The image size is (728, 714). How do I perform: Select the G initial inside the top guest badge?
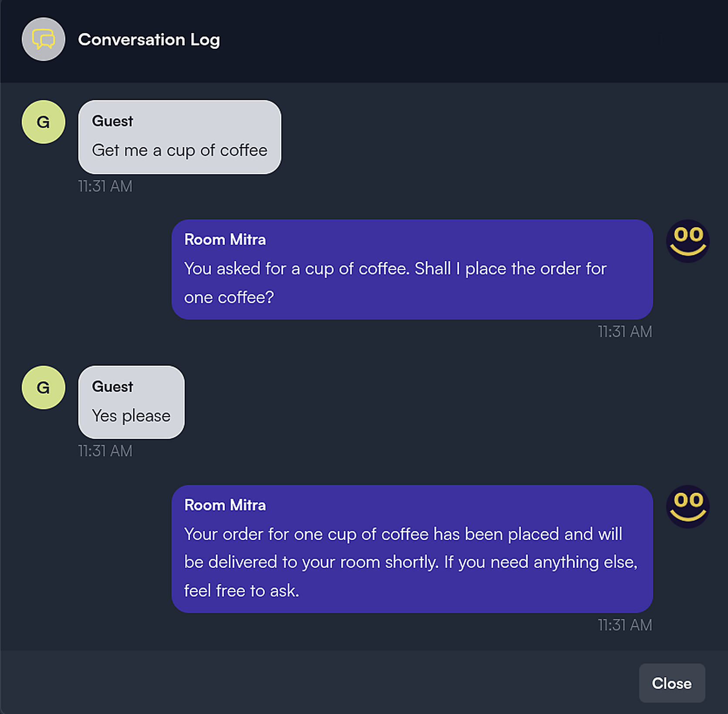coord(43,122)
